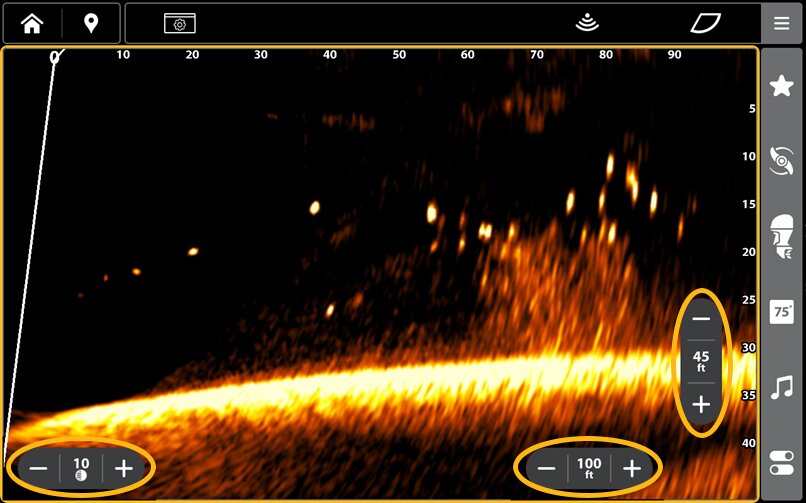The image size is (806, 503).
Task: Open the sonar sweep icon in sidebar
Action: pos(781,161)
